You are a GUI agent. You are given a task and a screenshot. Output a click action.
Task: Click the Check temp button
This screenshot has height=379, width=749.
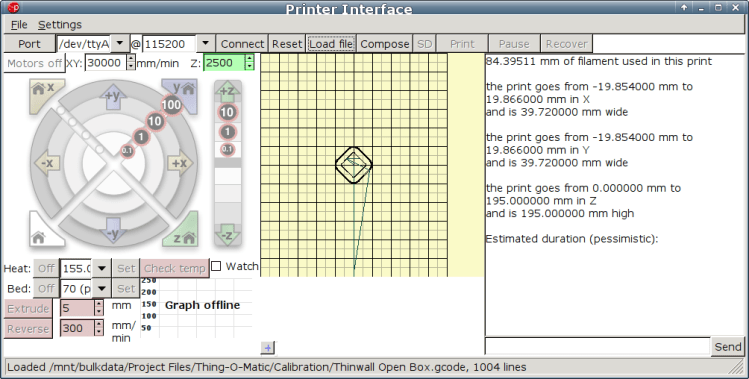(174, 268)
